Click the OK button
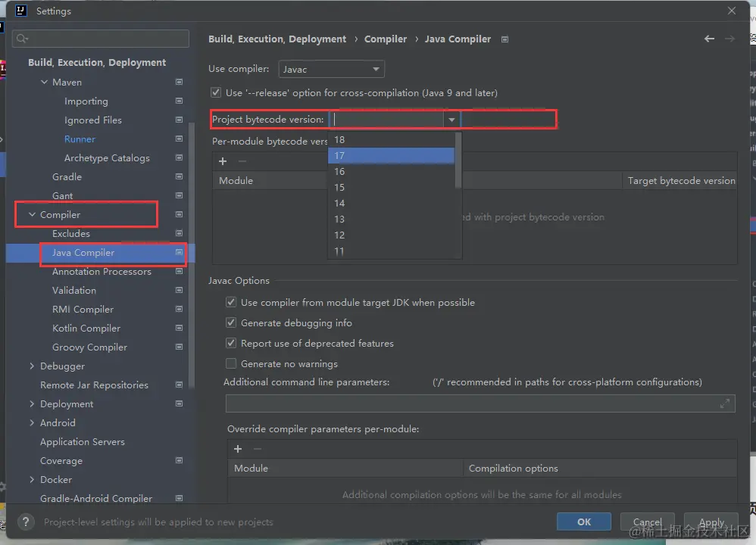756x545 pixels. tap(584, 522)
